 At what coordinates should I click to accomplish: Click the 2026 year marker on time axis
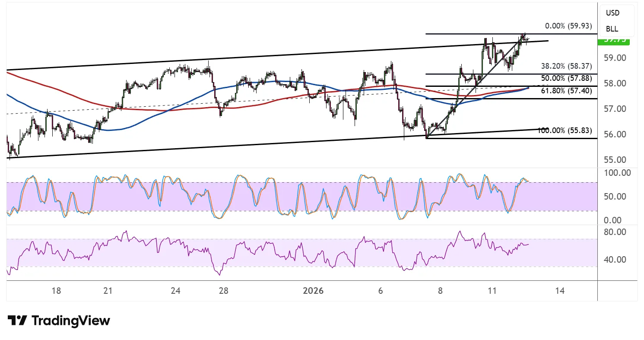pos(313,291)
